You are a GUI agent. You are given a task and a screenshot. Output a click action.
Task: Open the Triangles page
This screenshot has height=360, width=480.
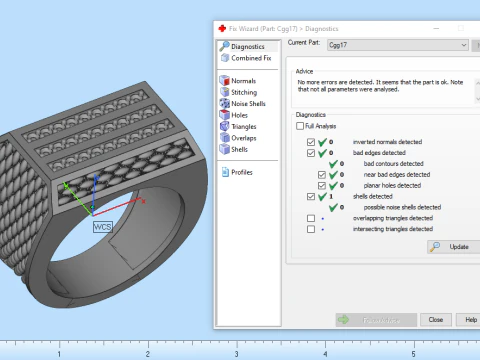click(244, 127)
